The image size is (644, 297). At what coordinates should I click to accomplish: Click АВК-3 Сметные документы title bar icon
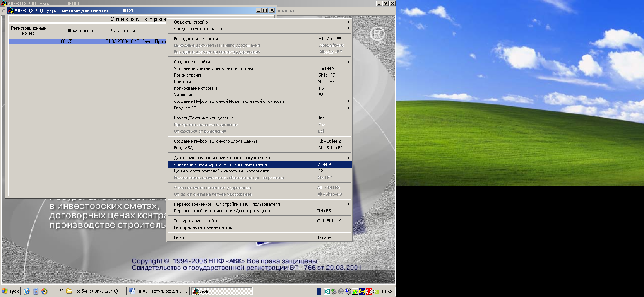[10, 10]
